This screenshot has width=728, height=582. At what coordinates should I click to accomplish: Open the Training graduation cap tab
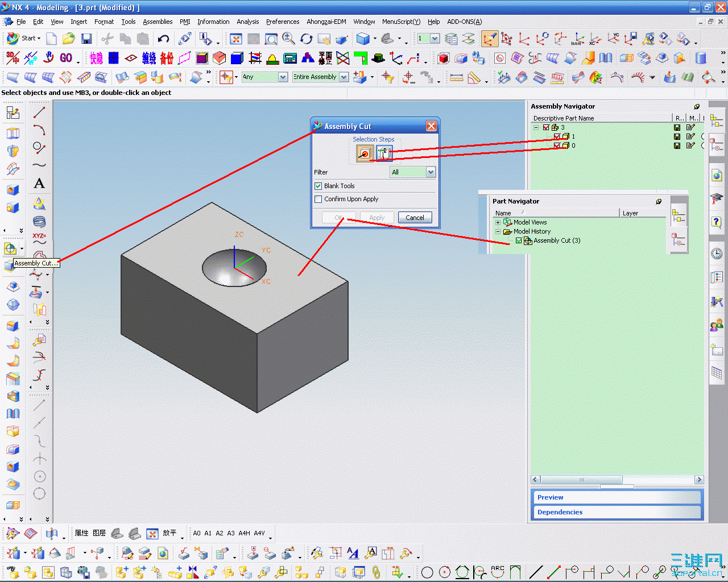coord(717,198)
